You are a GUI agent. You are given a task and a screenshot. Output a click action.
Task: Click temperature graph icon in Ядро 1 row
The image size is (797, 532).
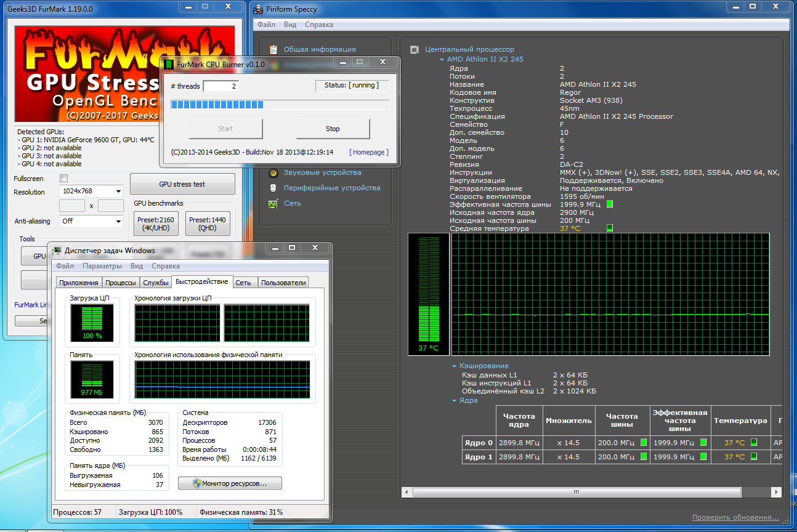pyautogui.click(x=754, y=457)
